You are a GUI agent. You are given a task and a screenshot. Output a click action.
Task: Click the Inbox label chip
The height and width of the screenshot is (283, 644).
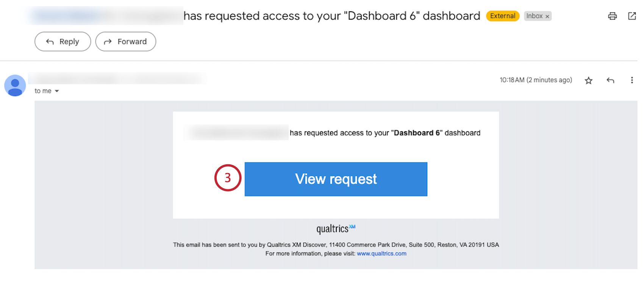[x=534, y=16]
